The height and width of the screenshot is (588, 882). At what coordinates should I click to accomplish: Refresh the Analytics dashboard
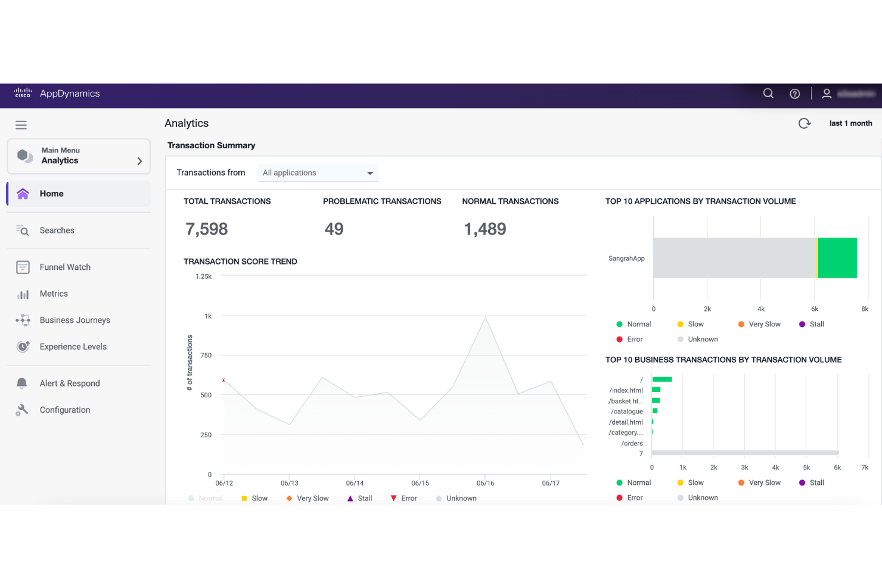(805, 123)
